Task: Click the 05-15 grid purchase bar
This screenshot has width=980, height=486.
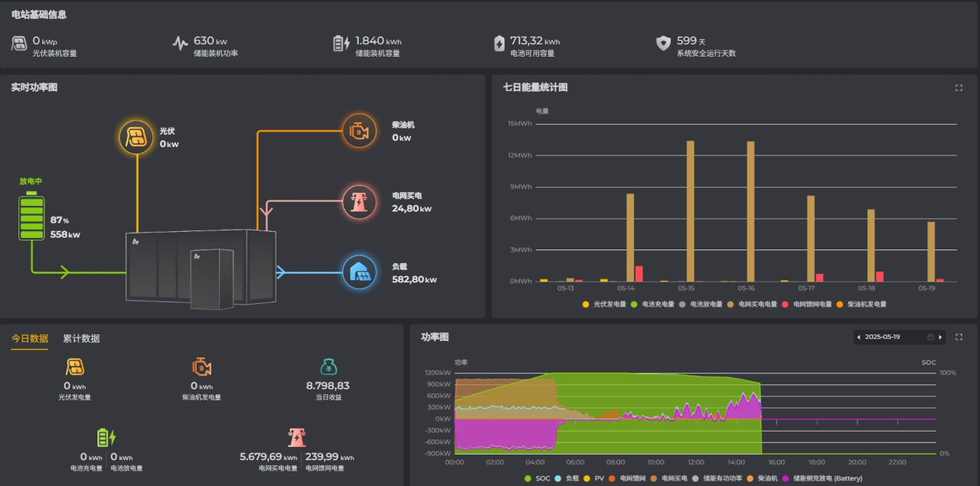Action: (x=690, y=211)
